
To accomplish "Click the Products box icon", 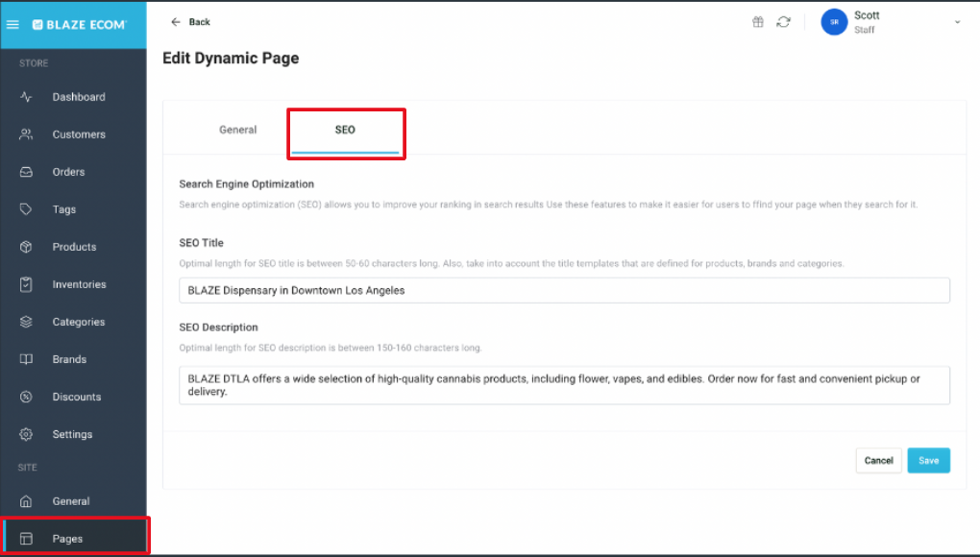I will pyautogui.click(x=26, y=247).
